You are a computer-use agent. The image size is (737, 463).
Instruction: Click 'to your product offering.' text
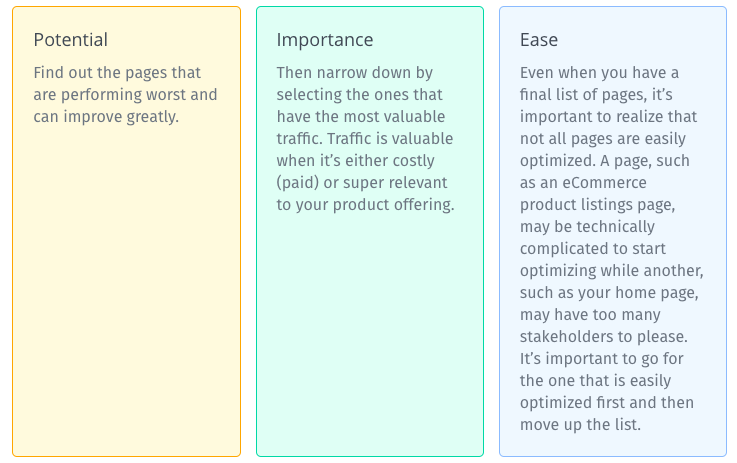(x=365, y=205)
